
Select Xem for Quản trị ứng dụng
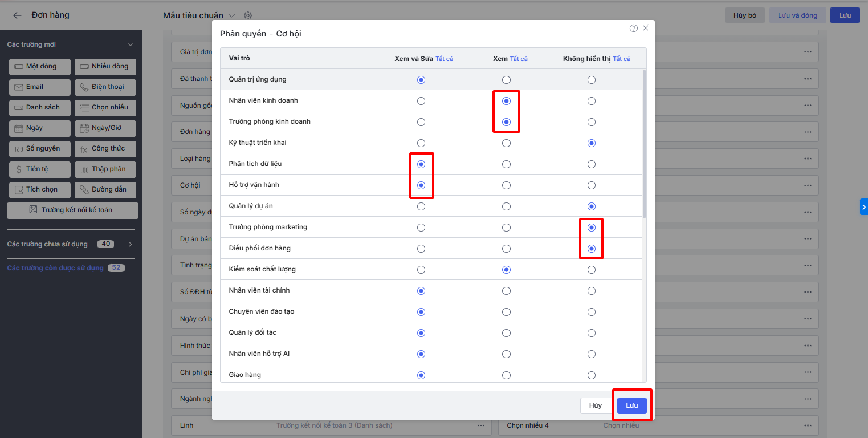pos(506,80)
